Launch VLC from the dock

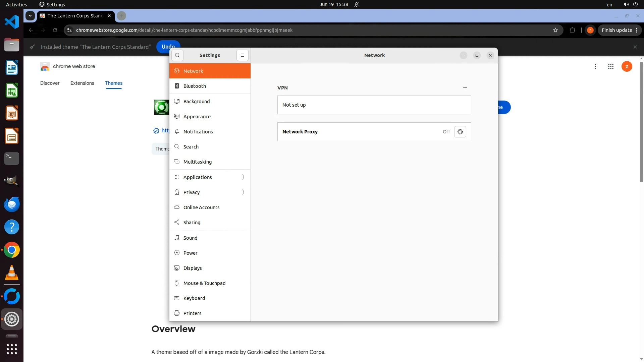click(12, 273)
